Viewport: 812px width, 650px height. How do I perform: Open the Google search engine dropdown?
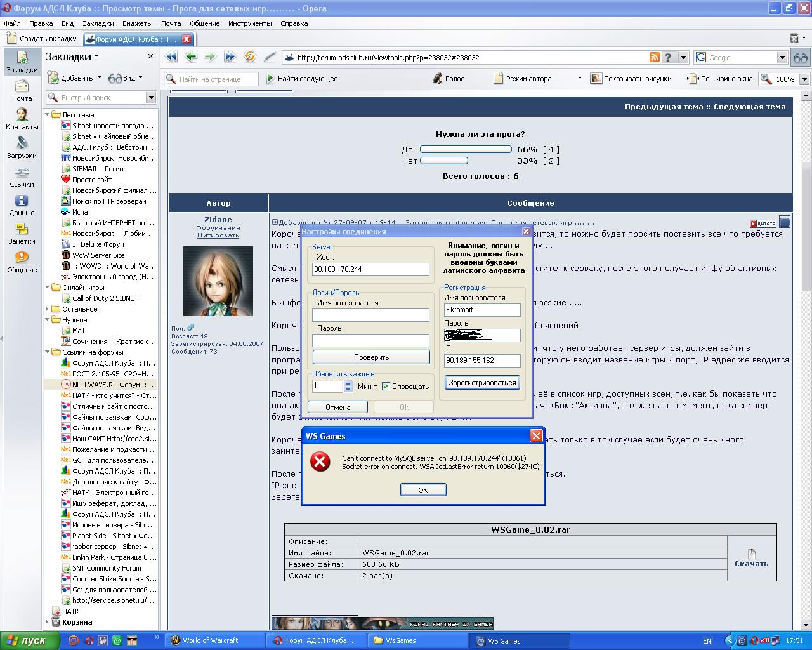click(x=782, y=58)
